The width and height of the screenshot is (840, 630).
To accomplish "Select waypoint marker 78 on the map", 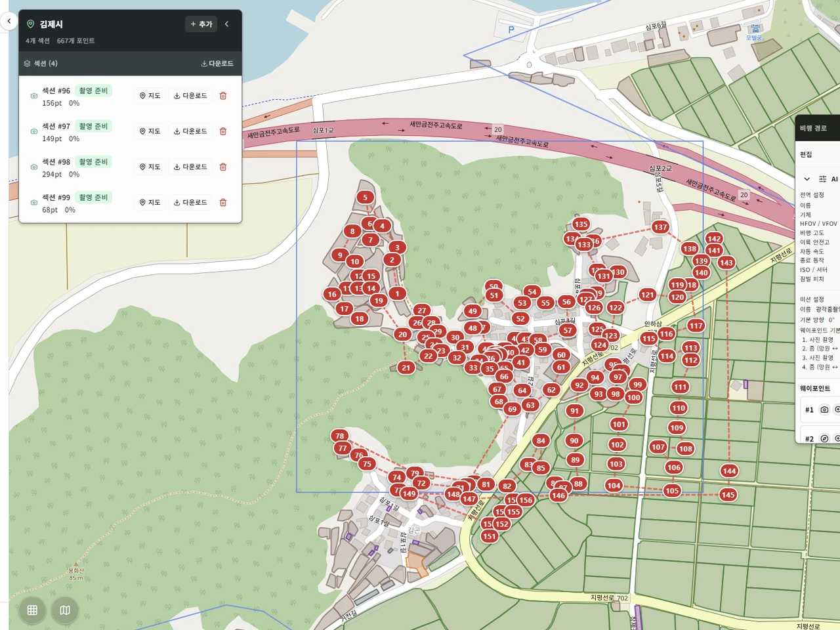I will tap(339, 436).
